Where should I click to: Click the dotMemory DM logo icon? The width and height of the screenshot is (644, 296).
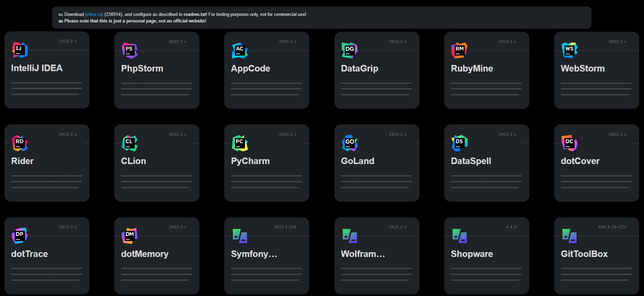pyautogui.click(x=130, y=236)
